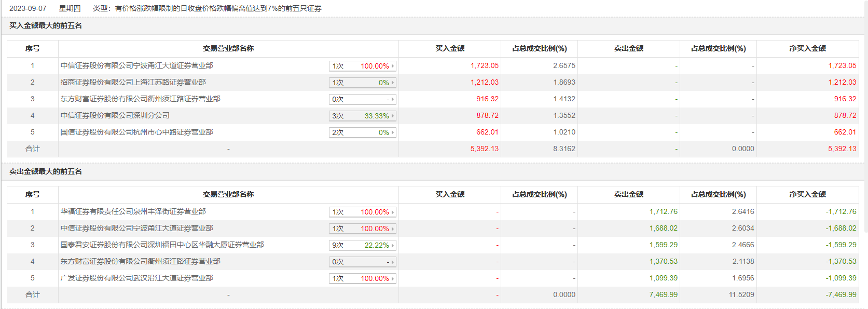Image resolution: width=868 pixels, height=309 pixels.
Task: Open 中信证券宁波甬江大道营业部 in buy table
Action: [136, 65]
